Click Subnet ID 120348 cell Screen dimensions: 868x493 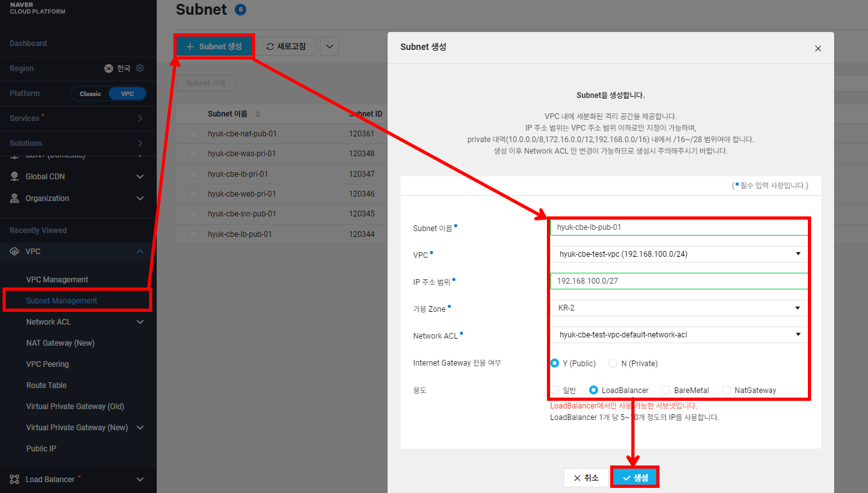pos(361,154)
